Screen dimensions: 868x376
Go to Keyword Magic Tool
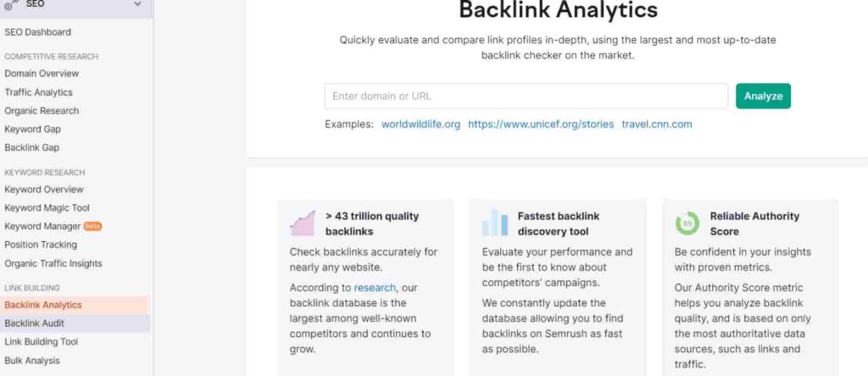coord(47,208)
